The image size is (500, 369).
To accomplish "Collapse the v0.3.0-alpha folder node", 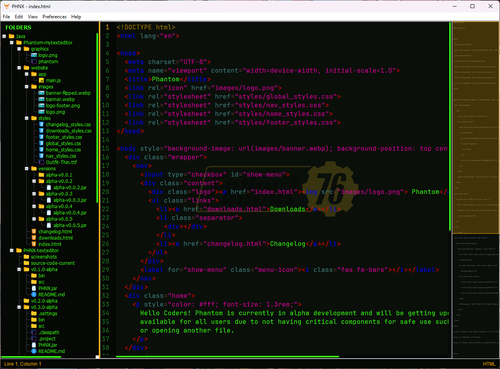I will click(x=19, y=307).
